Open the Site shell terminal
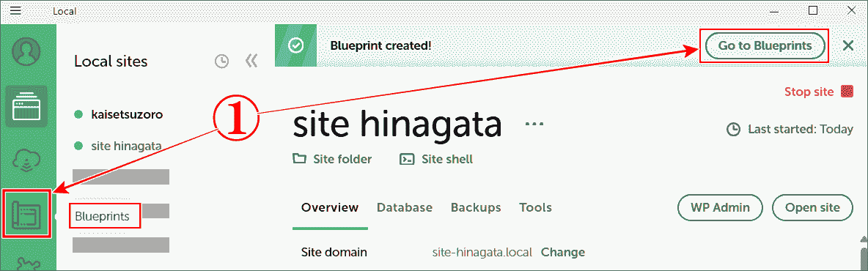The width and height of the screenshot is (868, 271). 436,159
